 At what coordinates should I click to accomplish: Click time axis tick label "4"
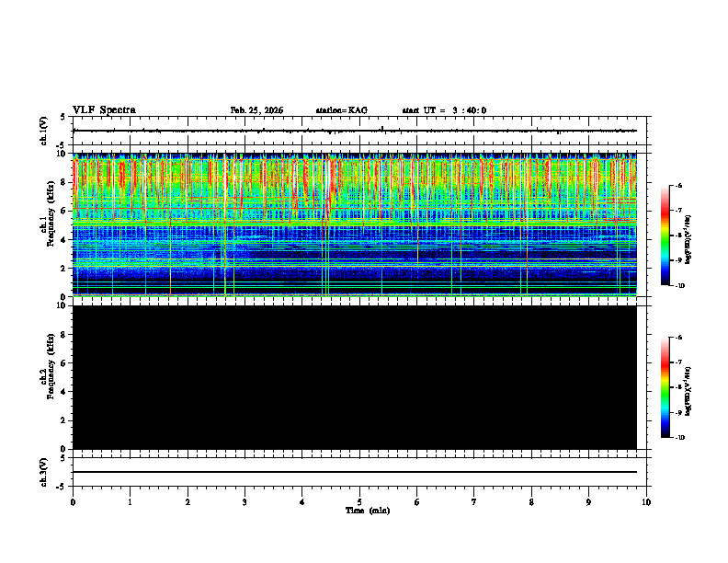point(302,502)
